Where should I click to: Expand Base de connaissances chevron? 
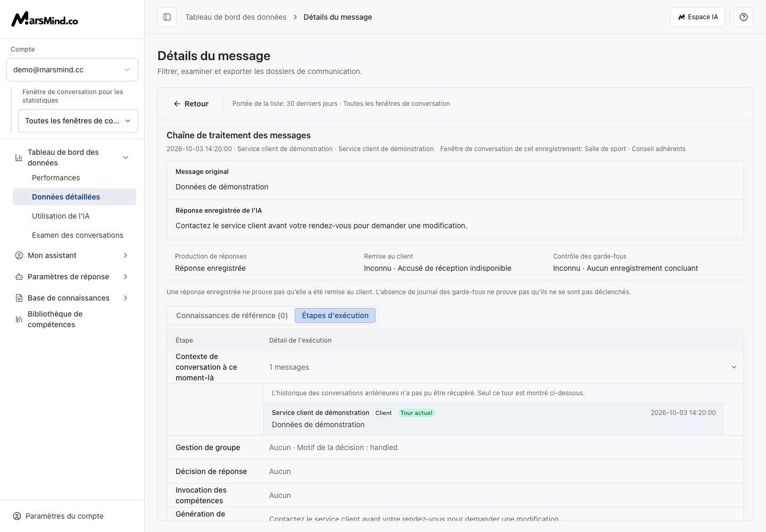tap(126, 298)
